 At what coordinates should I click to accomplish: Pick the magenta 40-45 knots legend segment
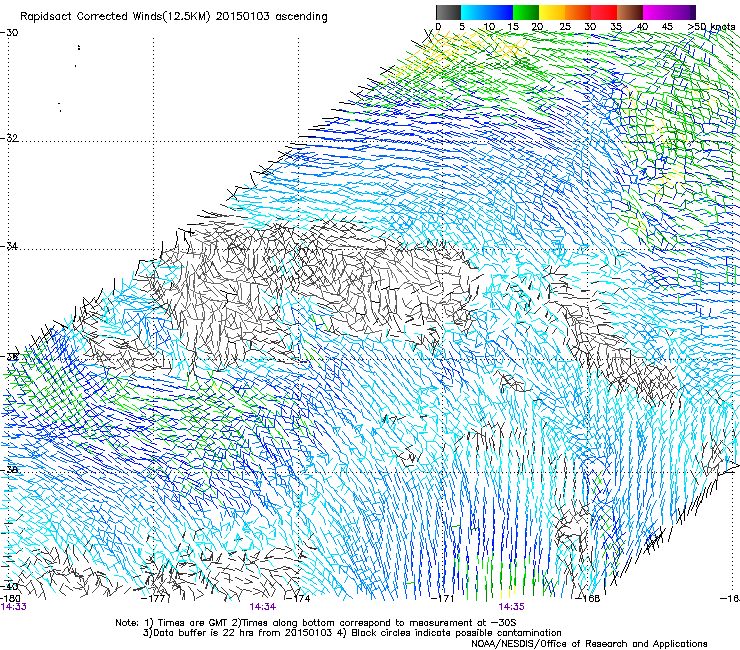pos(656,12)
